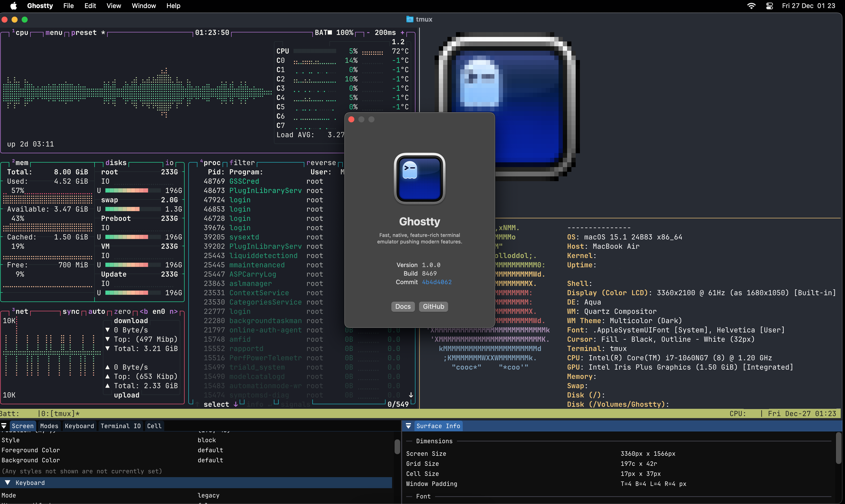Image resolution: width=845 pixels, height=504 pixels.
Task: Open the Docs button in About dialog
Action: click(x=403, y=306)
